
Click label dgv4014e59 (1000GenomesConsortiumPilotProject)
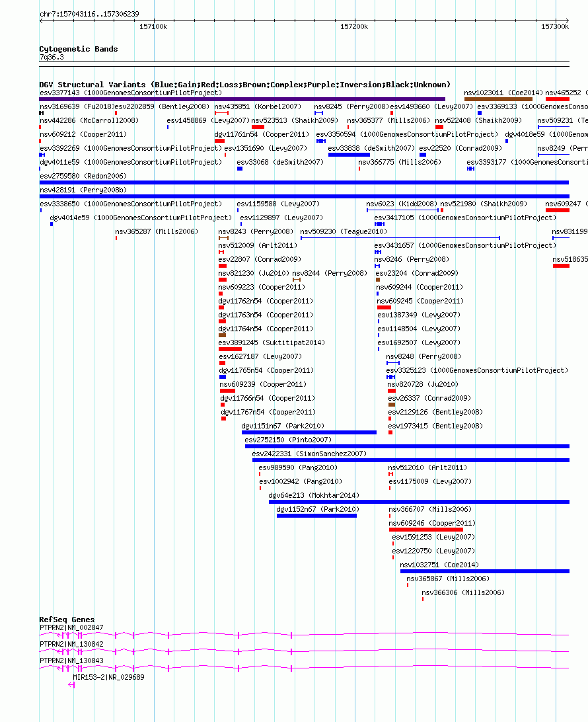pyautogui.click(x=141, y=218)
